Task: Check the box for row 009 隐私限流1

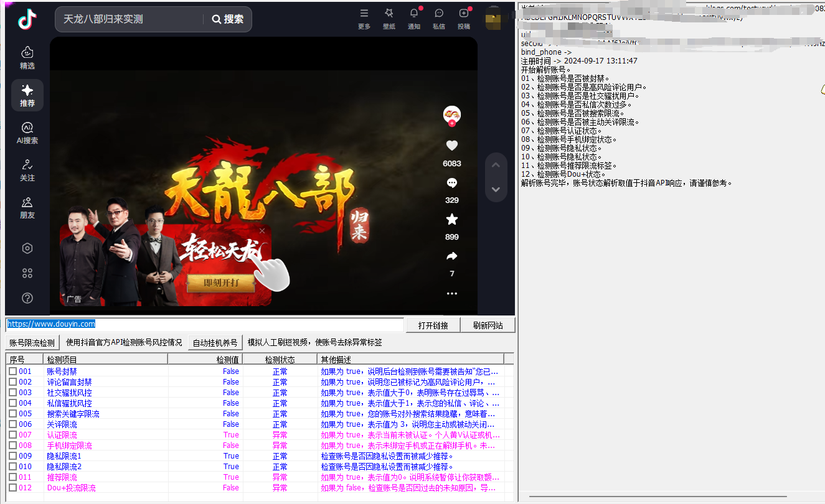Action: click(x=13, y=456)
